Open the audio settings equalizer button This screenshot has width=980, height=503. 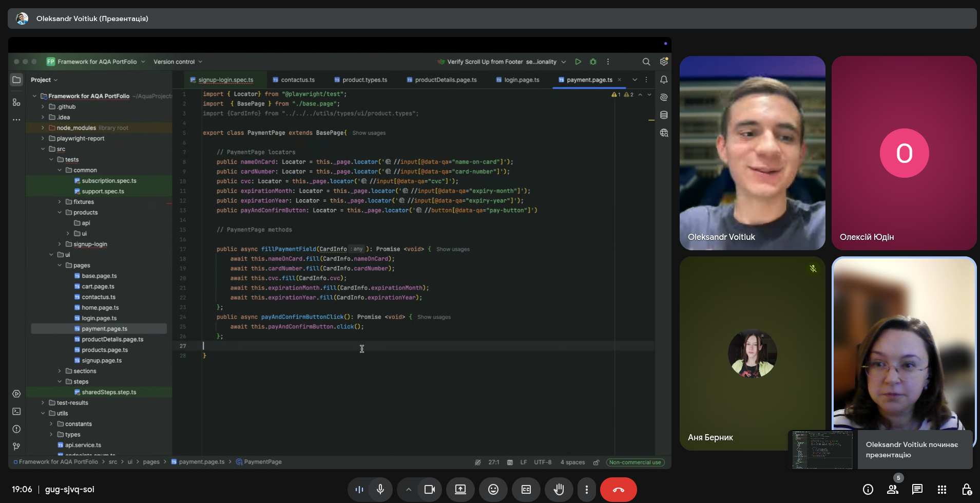coord(359,490)
